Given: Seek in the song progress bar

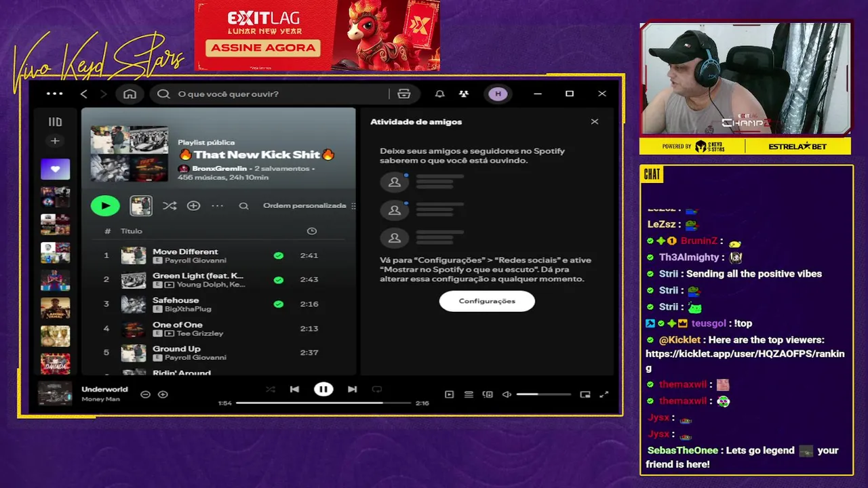Looking at the screenshot, I should (x=323, y=403).
